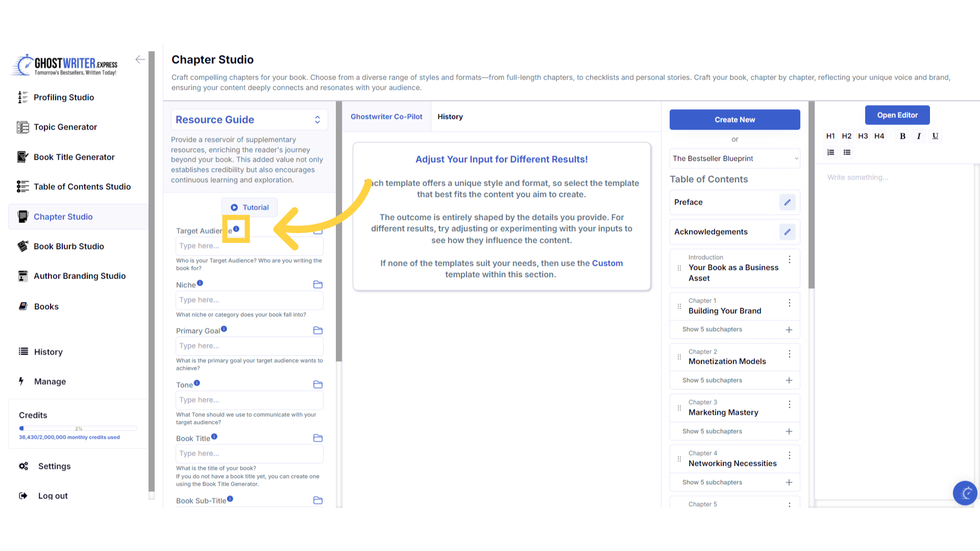This screenshot has width=980, height=551.
Task: Toggle underline formatting in editor
Action: [x=935, y=136]
